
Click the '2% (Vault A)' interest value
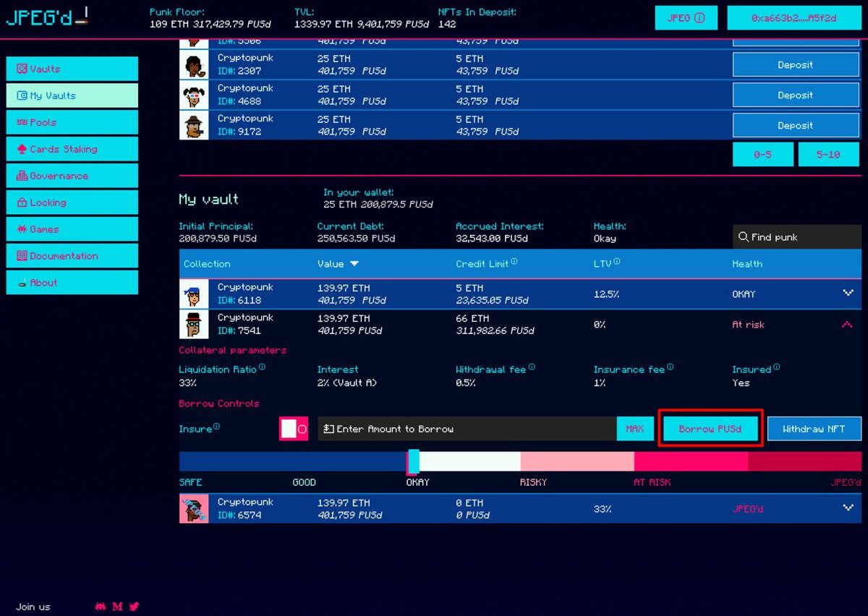point(347,382)
